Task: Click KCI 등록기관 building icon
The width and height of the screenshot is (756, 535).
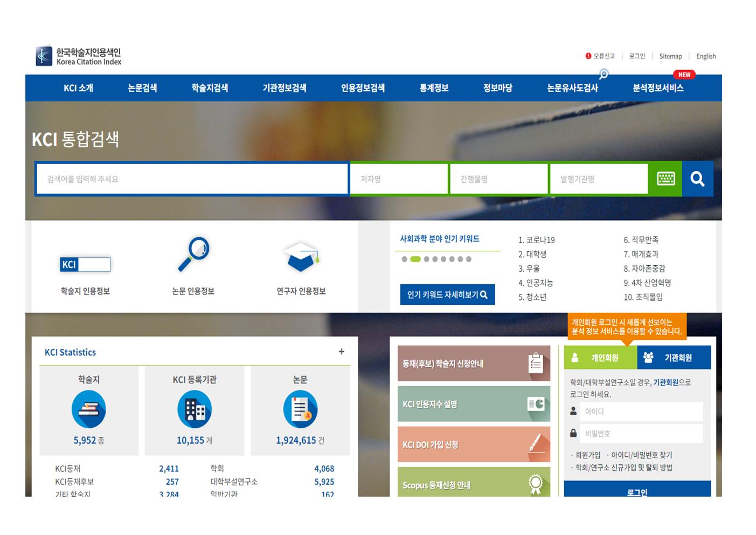Action: click(195, 410)
